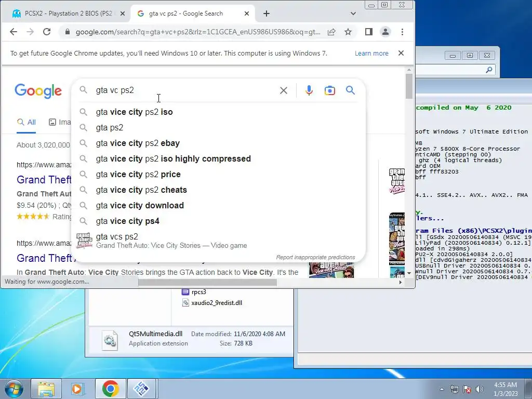Select xaudio2_9redist.dll in Explorer window
Image resolution: width=532 pixels, height=399 pixels.
click(212, 303)
